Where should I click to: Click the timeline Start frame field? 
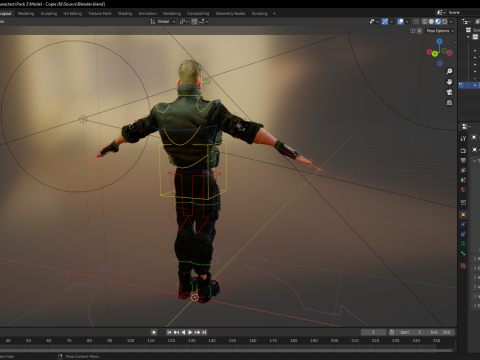411,332
